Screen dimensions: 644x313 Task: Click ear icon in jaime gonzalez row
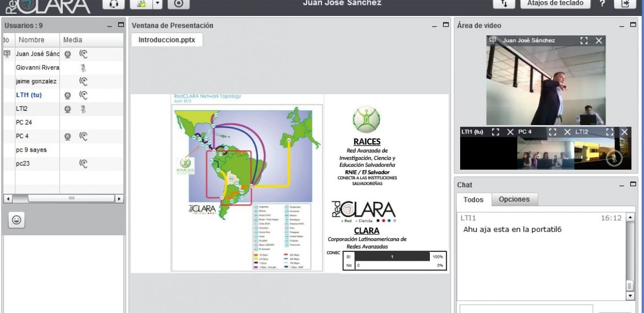pos(83,82)
